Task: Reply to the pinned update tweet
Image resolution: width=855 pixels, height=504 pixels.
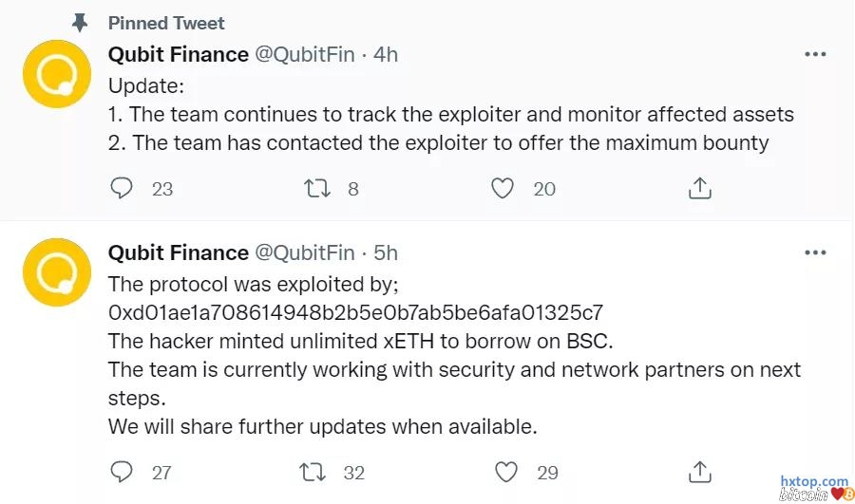Action: coord(122,188)
